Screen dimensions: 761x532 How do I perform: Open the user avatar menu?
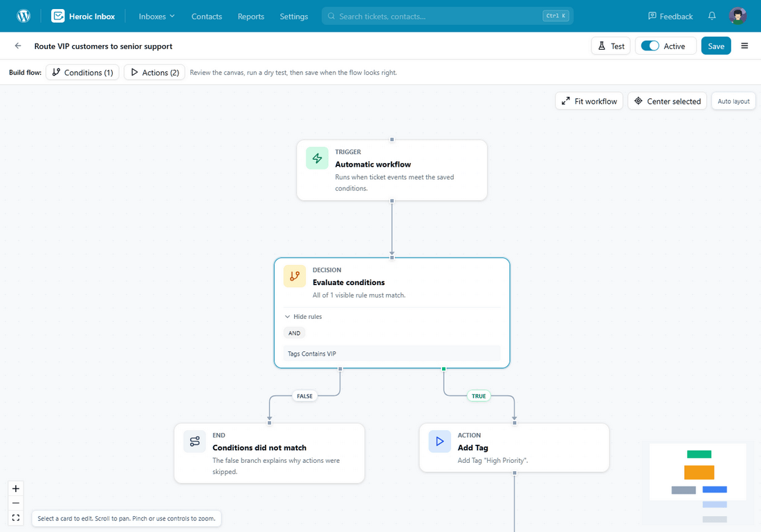tap(737, 16)
